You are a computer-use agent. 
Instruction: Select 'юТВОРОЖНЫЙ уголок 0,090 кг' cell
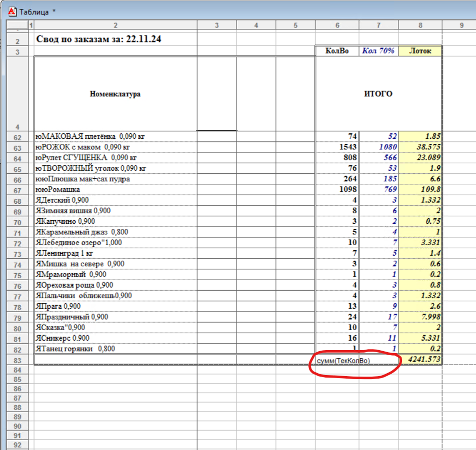[x=115, y=168]
